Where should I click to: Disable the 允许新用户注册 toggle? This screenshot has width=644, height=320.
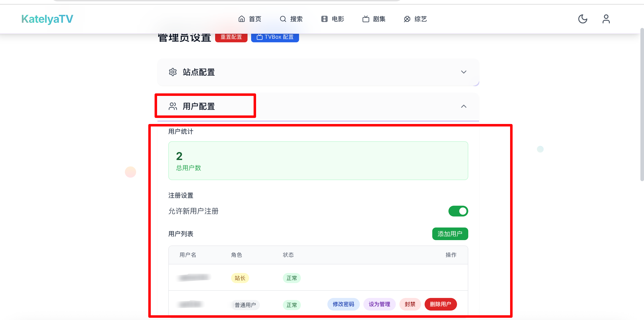pos(458,211)
